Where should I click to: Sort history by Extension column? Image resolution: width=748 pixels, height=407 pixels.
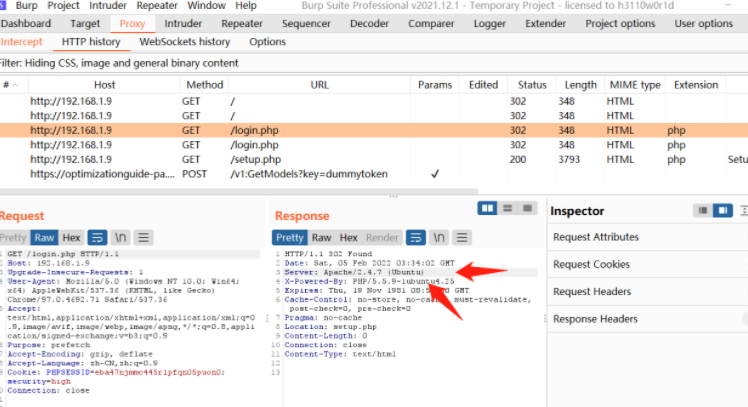coord(696,85)
